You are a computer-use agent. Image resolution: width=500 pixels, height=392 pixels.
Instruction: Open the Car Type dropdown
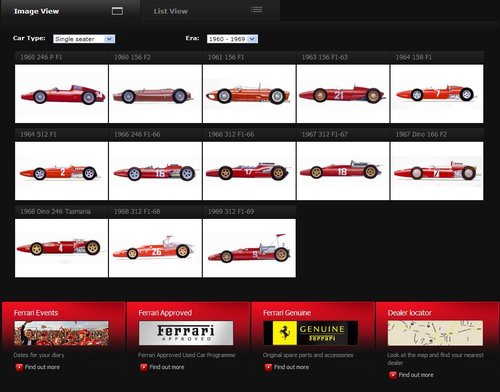click(x=84, y=39)
